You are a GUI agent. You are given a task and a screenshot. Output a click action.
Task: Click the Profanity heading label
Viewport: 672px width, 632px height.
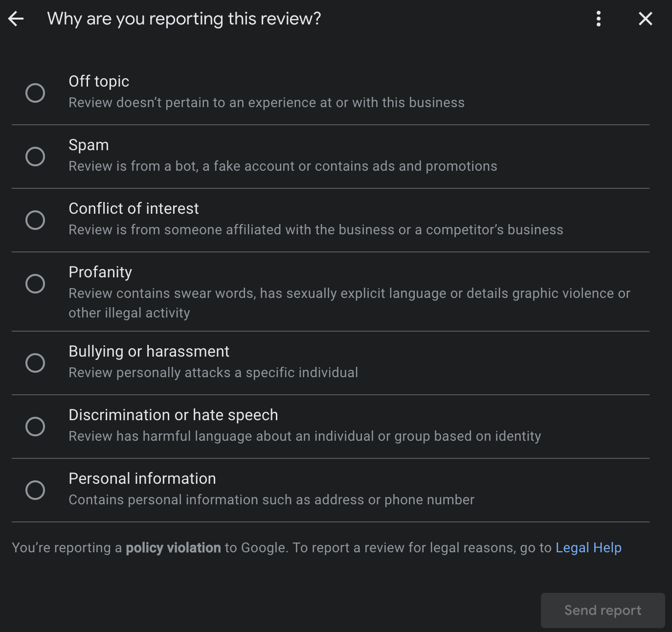click(x=100, y=272)
